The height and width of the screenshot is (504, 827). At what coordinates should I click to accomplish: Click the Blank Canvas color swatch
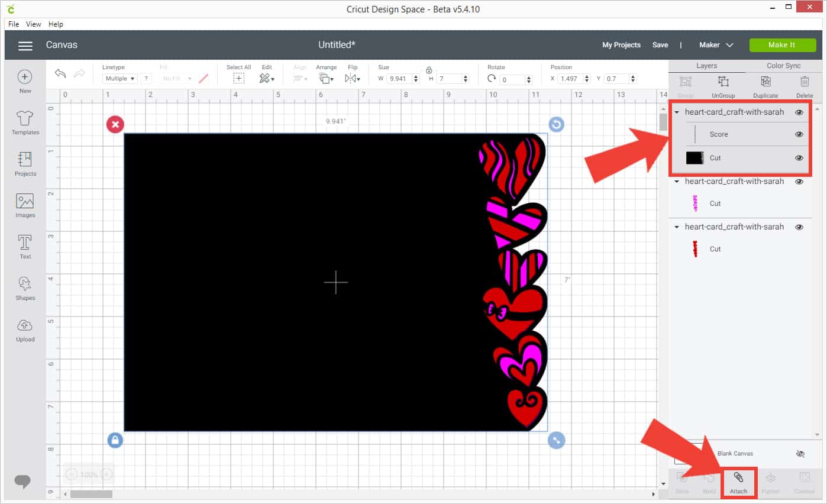click(689, 454)
